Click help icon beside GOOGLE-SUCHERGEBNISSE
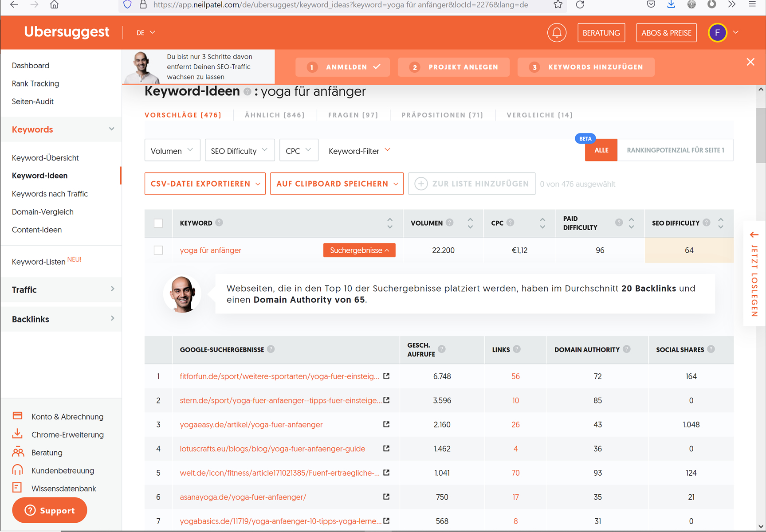Screen dimensions: 766x532 [x=271, y=349]
